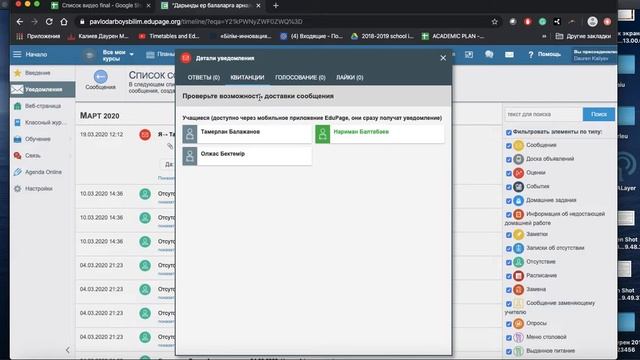Click the Доска объявлений filter icon
Viewport: 640px width, 360px height.
tap(518, 159)
